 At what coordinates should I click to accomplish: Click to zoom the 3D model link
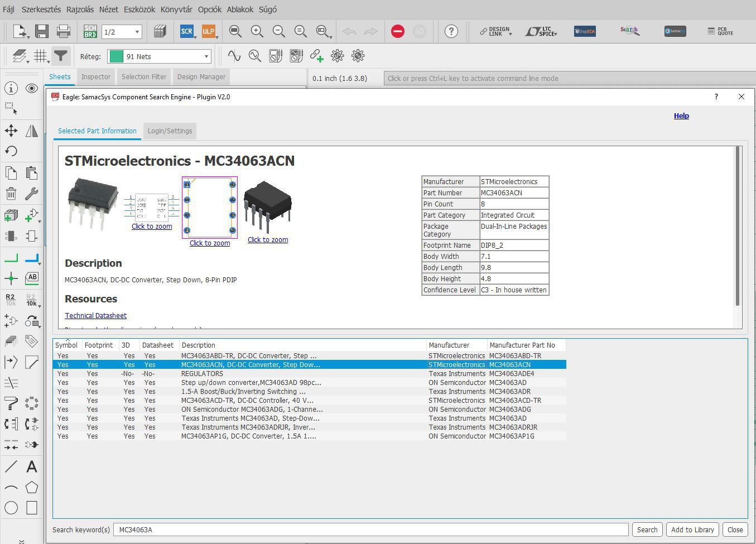pyautogui.click(x=268, y=240)
